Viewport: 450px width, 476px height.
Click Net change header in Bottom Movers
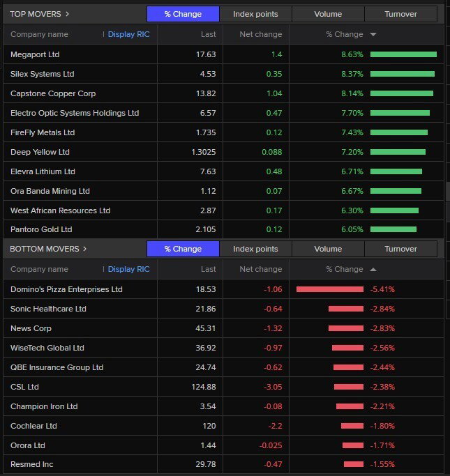click(x=261, y=269)
